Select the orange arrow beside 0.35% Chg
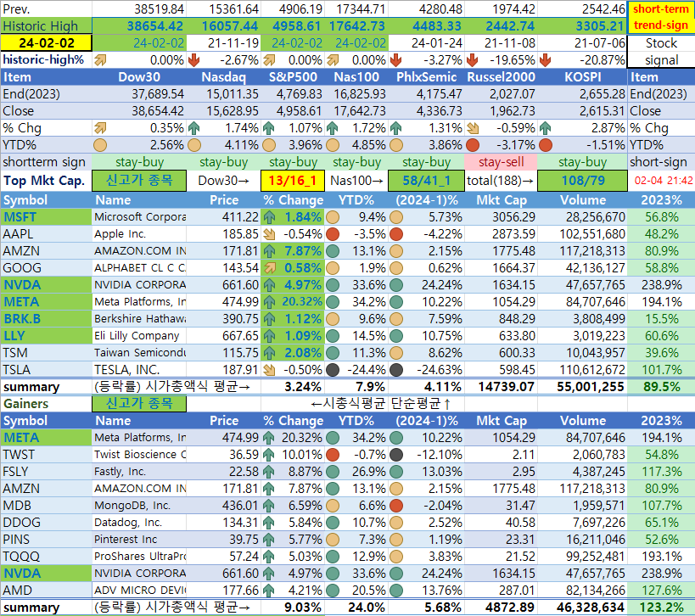This screenshot has width=695, height=616. 100,128
